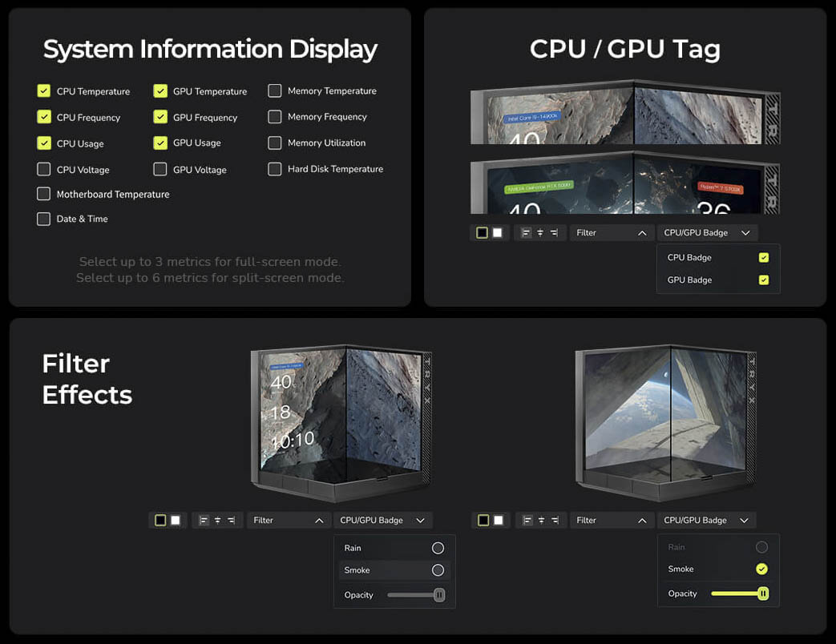
Task: Uncheck the CPU Temperature checkbox
Action: point(44,91)
